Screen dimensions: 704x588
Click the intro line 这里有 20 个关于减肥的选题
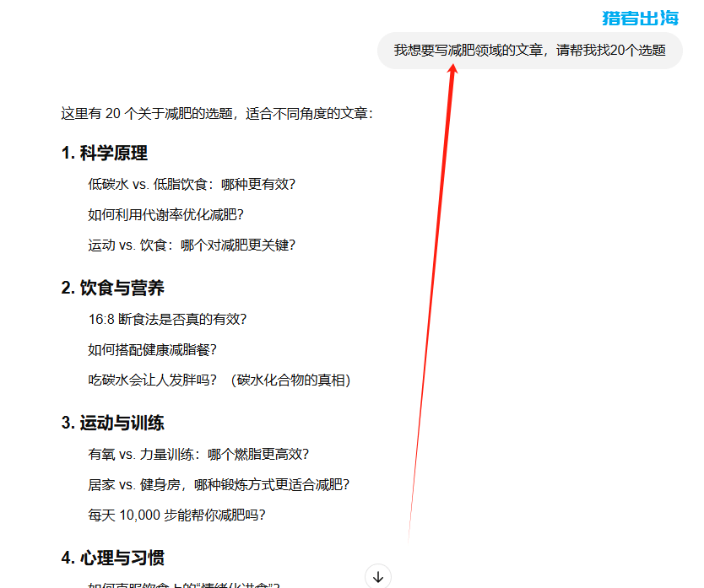click(x=217, y=114)
